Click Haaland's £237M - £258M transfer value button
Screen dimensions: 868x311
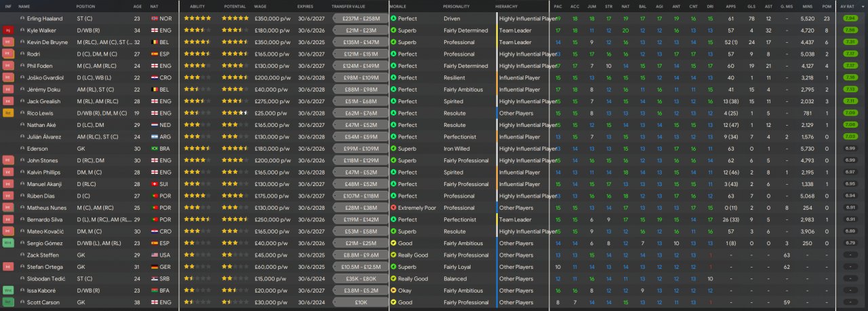coord(361,18)
